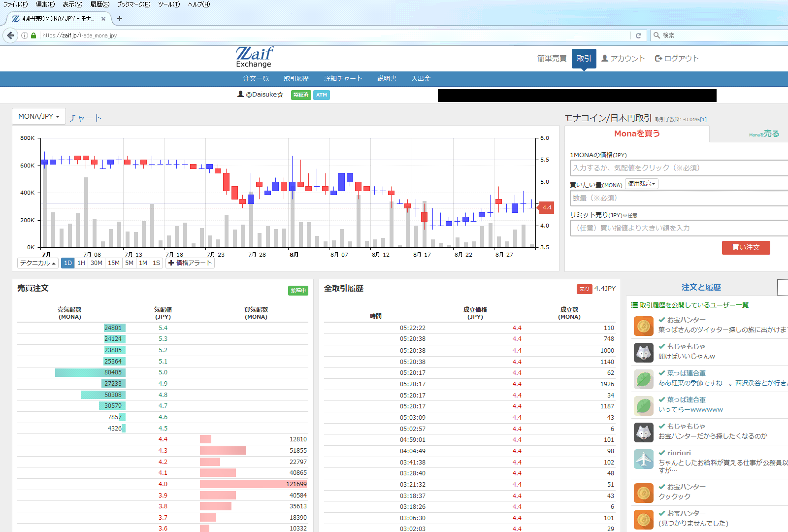Open the 履歴 menu
The width and height of the screenshot is (788, 532).
100,4
